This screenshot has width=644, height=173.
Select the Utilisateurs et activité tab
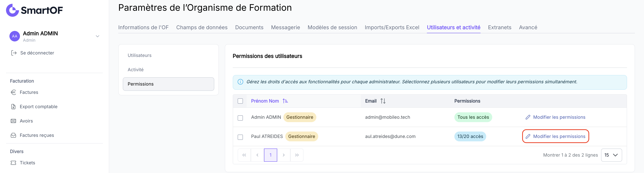coord(453,27)
